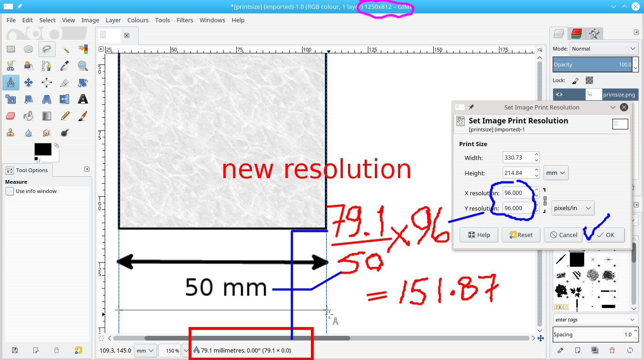Select the Move tool
Screen dimensions: 644x360
tap(29, 83)
